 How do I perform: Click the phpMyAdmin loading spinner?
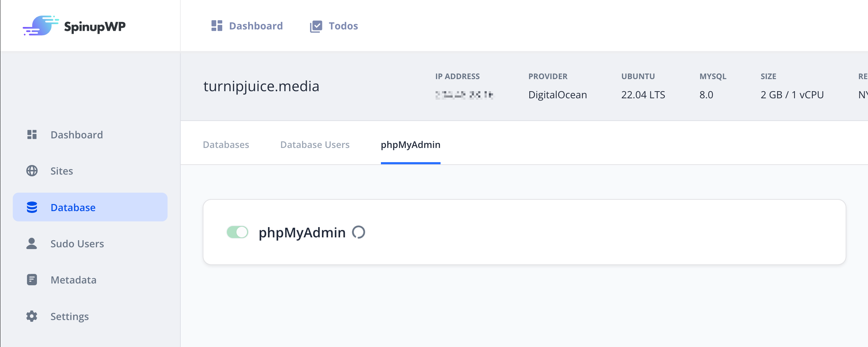click(360, 232)
